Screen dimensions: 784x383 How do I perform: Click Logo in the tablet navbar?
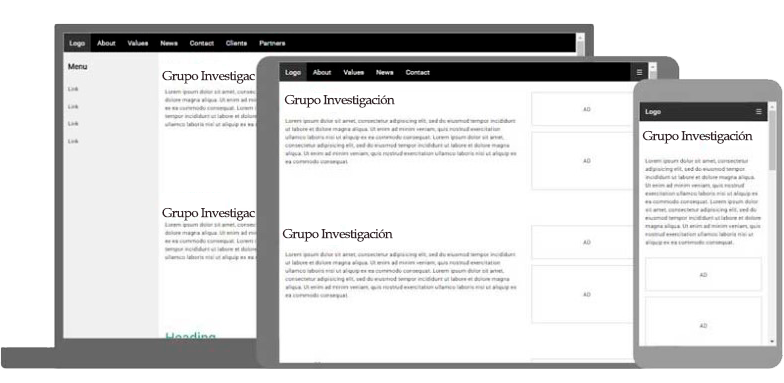[x=293, y=72]
